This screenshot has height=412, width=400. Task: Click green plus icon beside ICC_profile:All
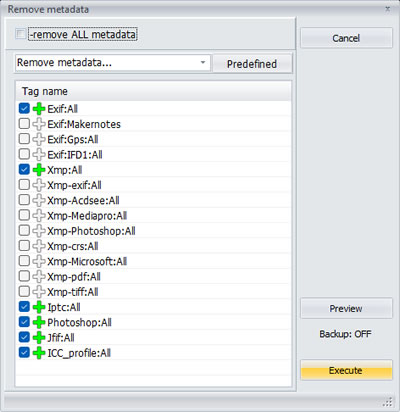39,353
